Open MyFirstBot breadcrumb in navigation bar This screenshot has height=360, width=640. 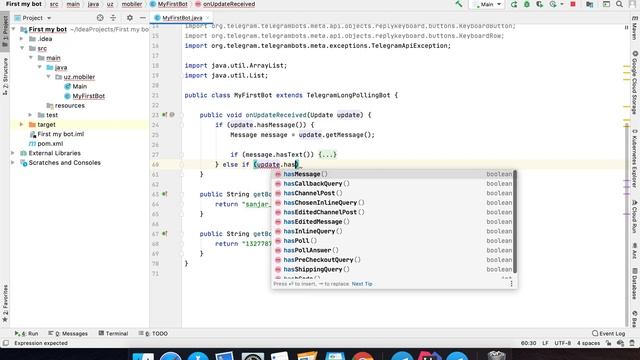tap(169, 4)
